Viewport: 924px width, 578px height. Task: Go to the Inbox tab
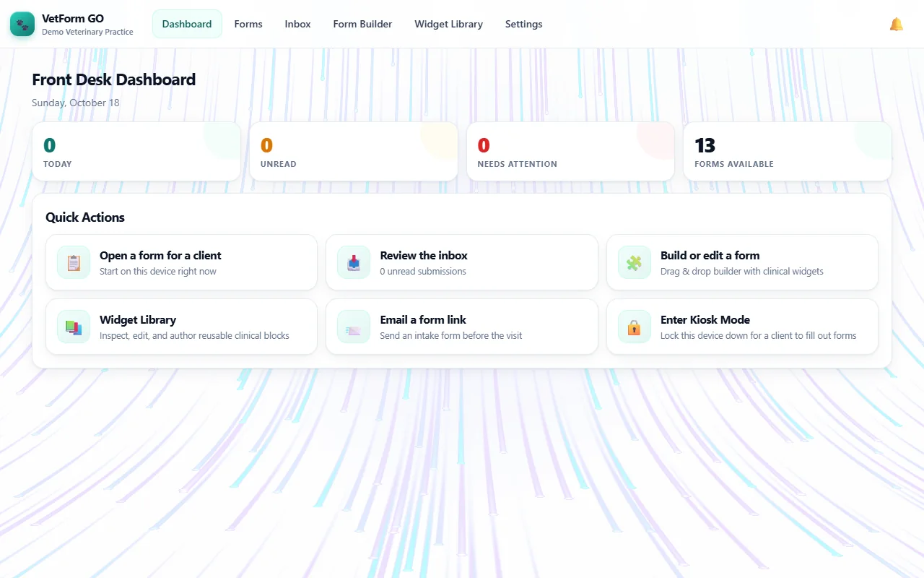coord(297,24)
